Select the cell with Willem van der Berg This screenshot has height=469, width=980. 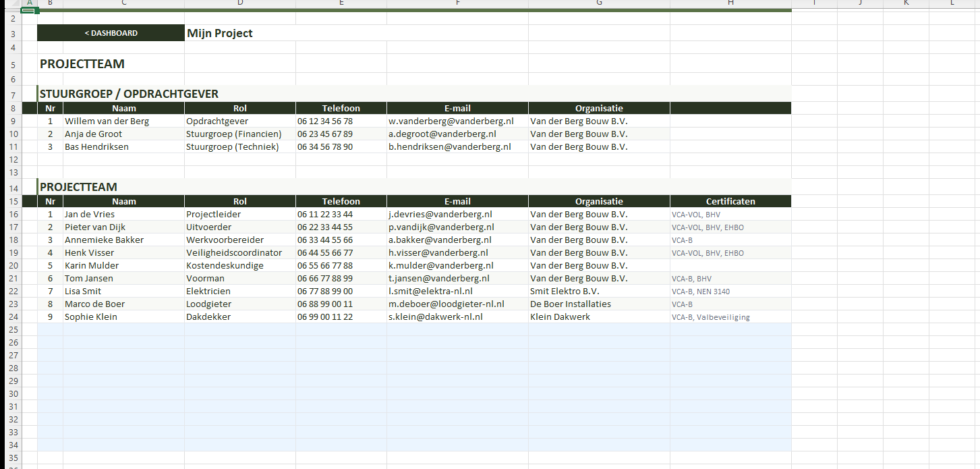[x=107, y=121]
